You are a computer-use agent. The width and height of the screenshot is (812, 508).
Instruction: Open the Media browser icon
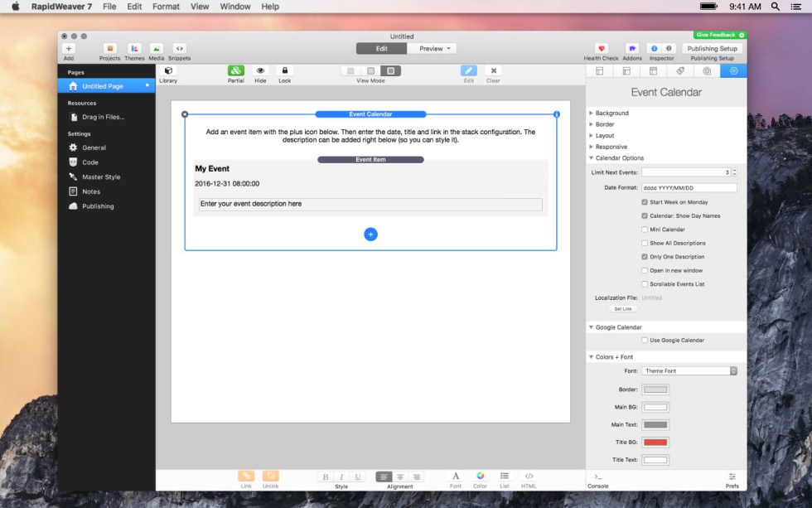[156, 49]
